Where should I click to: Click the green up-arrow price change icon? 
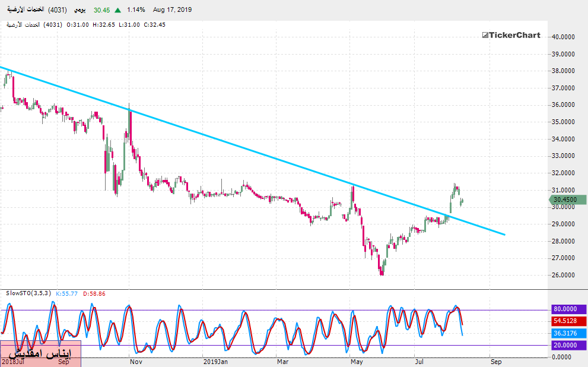coord(119,10)
